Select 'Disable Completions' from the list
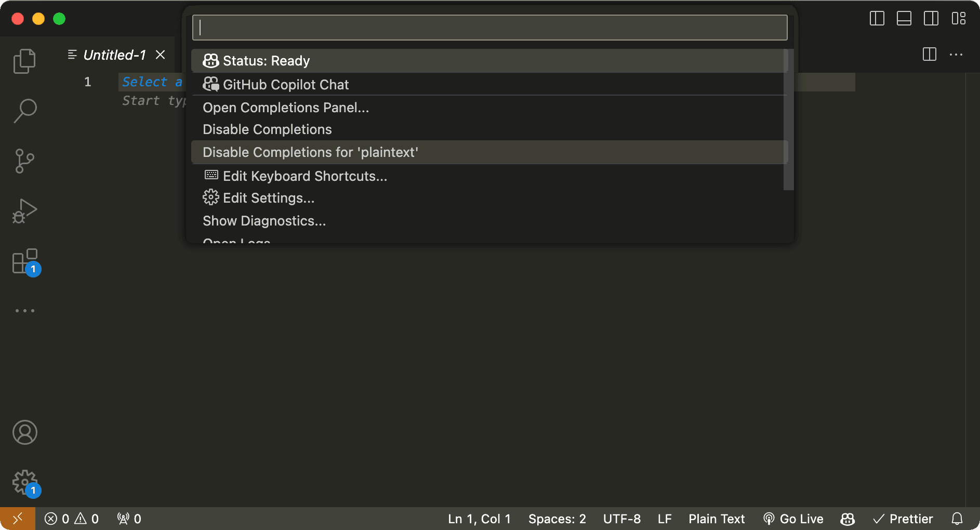The width and height of the screenshot is (980, 530). 267,129
